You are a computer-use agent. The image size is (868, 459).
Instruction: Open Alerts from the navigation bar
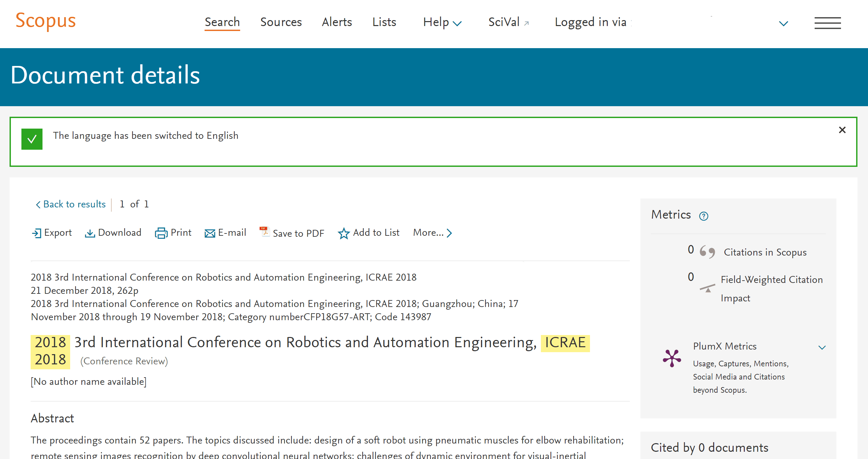pos(337,22)
